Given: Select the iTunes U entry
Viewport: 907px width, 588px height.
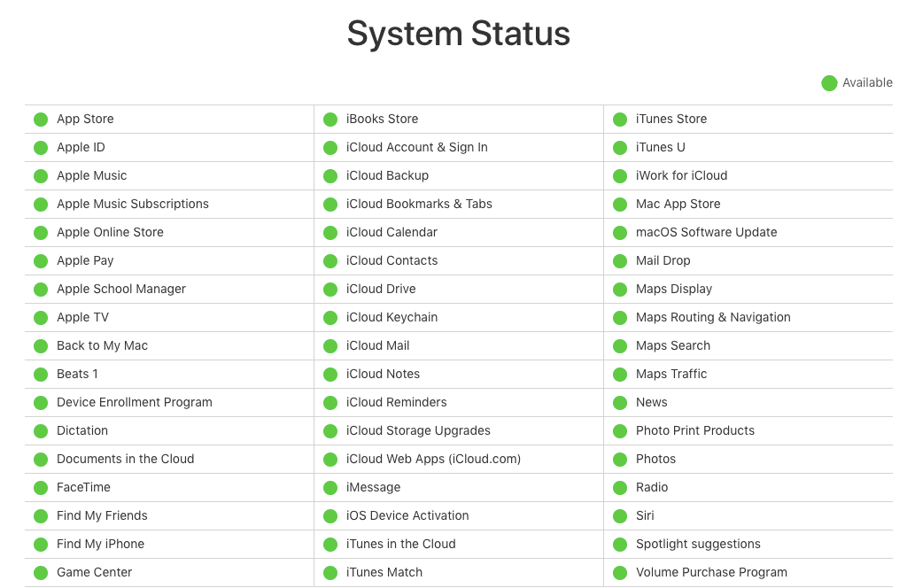Looking at the screenshot, I should point(661,147).
